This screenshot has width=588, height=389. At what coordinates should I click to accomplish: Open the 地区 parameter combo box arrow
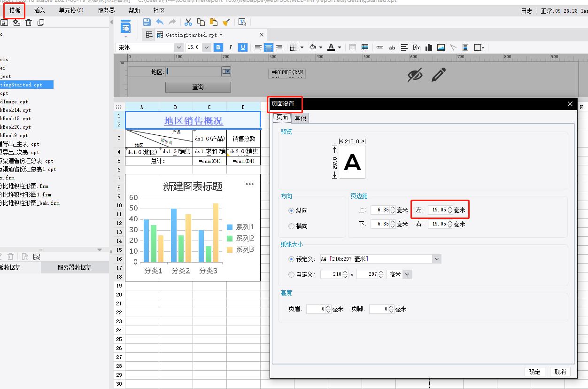point(226,71)
